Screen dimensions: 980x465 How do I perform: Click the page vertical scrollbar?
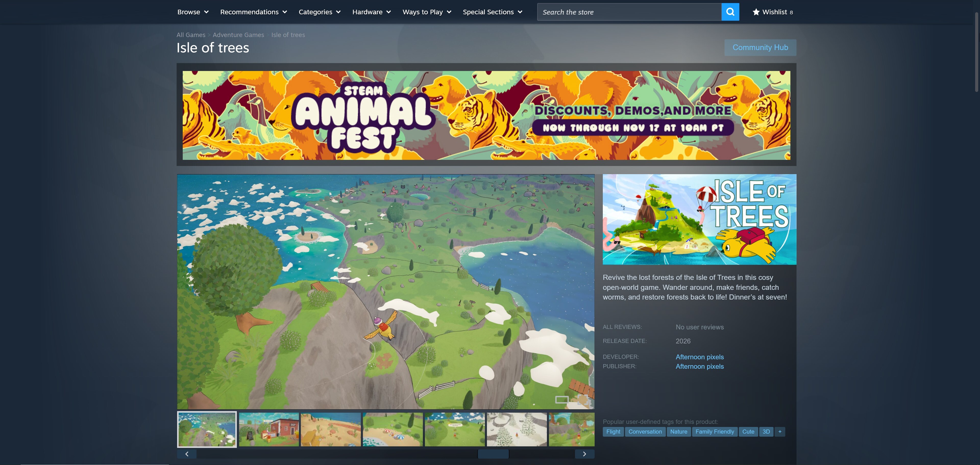[x=977, y=52]
